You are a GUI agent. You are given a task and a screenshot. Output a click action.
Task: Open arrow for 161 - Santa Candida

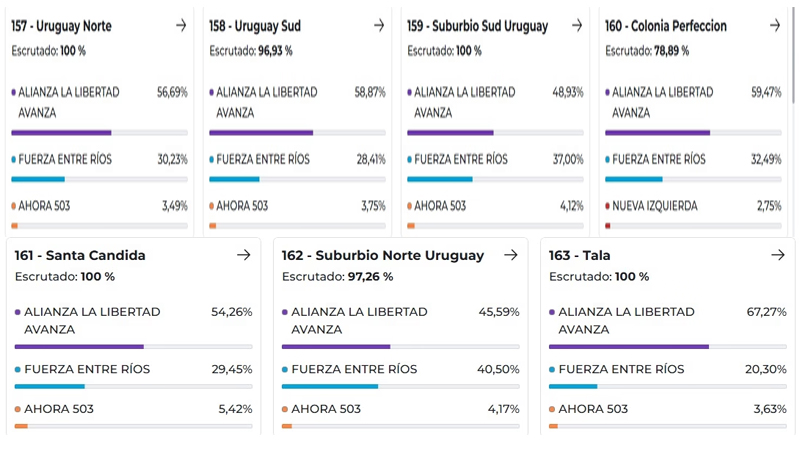[x=243, y=255]
